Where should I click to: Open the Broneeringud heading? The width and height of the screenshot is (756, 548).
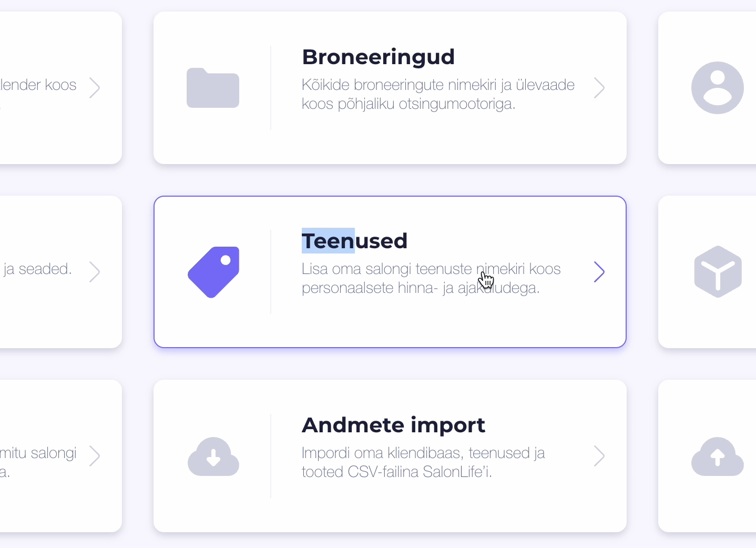coord(378,57)
